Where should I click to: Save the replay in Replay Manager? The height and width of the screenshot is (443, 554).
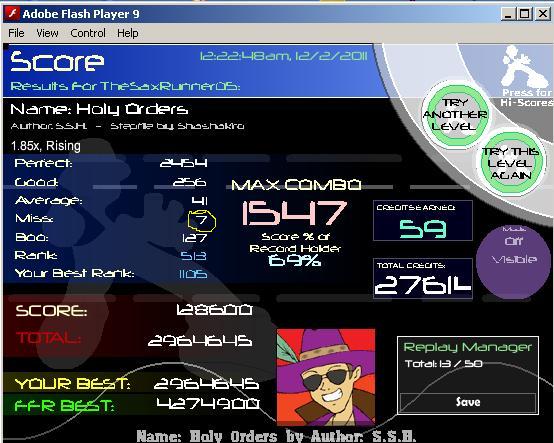(468, 402)
